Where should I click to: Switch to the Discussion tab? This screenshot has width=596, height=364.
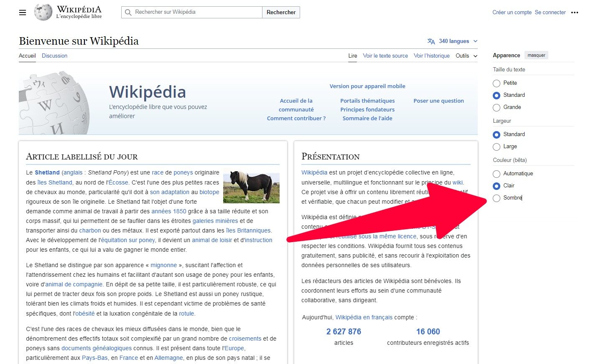point(54,56)
